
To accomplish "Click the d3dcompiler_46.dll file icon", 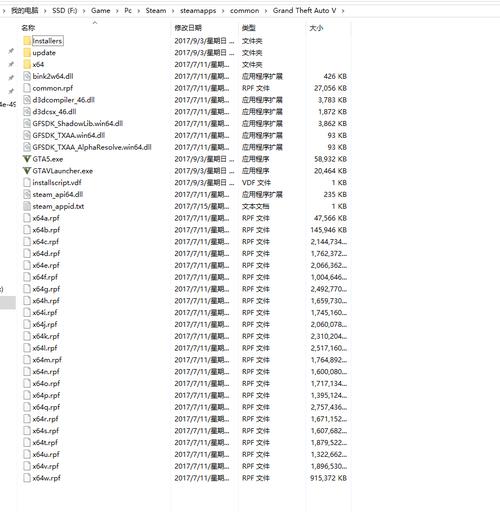I will pyautogui.click(x=27, y=100).
